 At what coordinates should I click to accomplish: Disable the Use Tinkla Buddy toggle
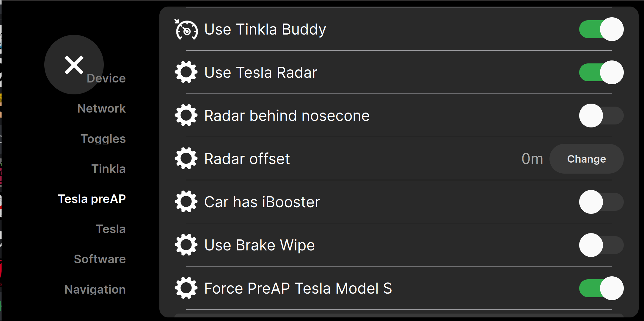601,29
